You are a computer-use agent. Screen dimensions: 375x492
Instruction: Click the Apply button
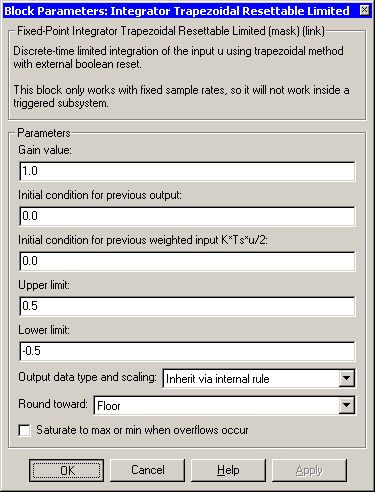coord(309,470)
